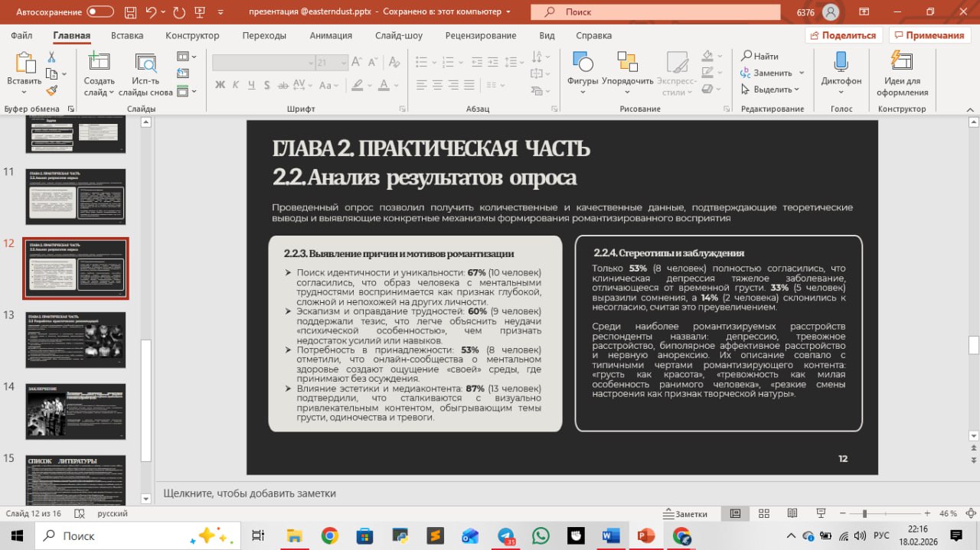Screen dimensions: 980x550
Task: Click the Вставить paste icon
Action: [24, 63]
